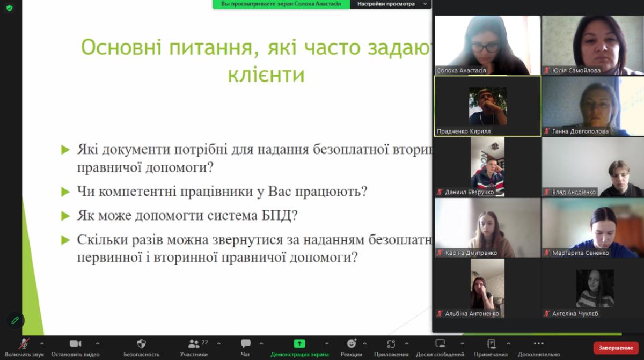Click the name label Солоха Анастасія
Image resolution: width=644 pixels, height=360 pixels.
[462, 70]
